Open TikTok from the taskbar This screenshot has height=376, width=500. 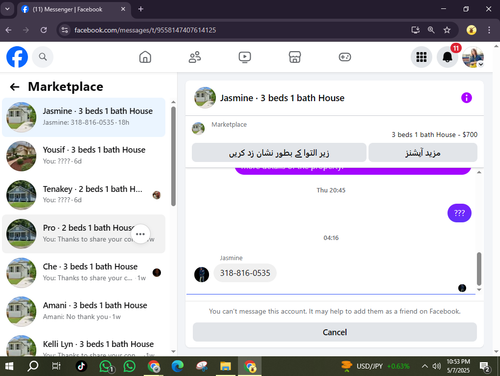(81, 366)
